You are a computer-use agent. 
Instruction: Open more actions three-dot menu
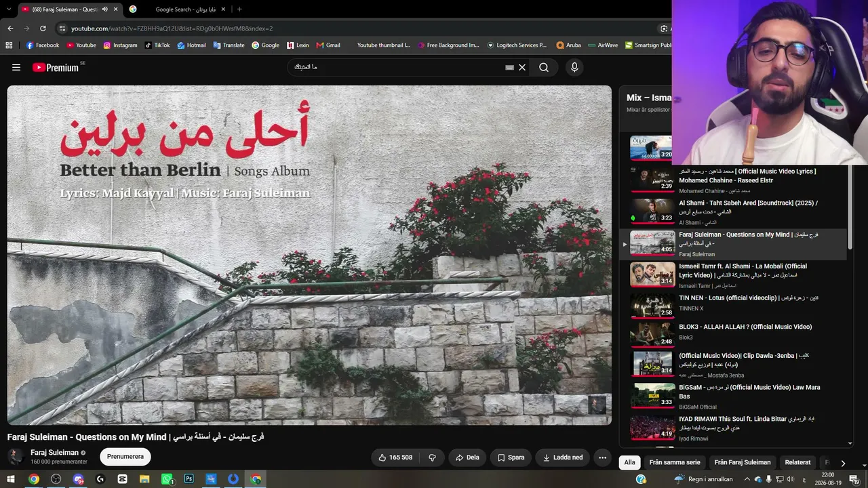602,457
